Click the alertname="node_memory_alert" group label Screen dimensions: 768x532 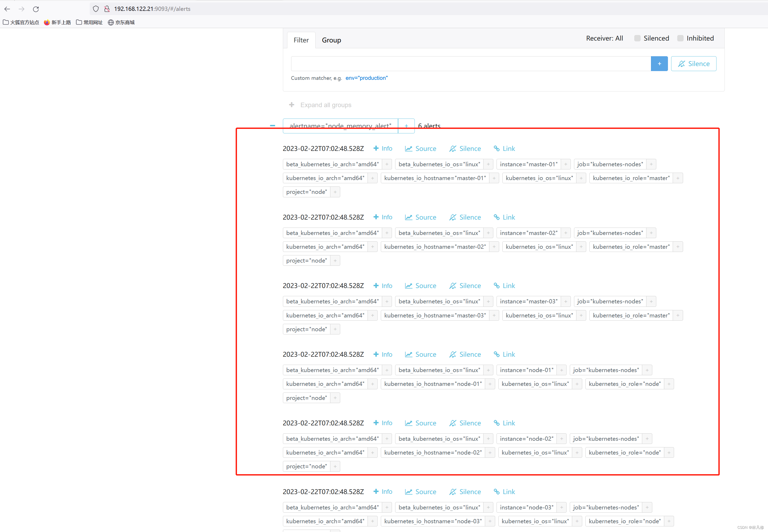click(x=340, y=126)
